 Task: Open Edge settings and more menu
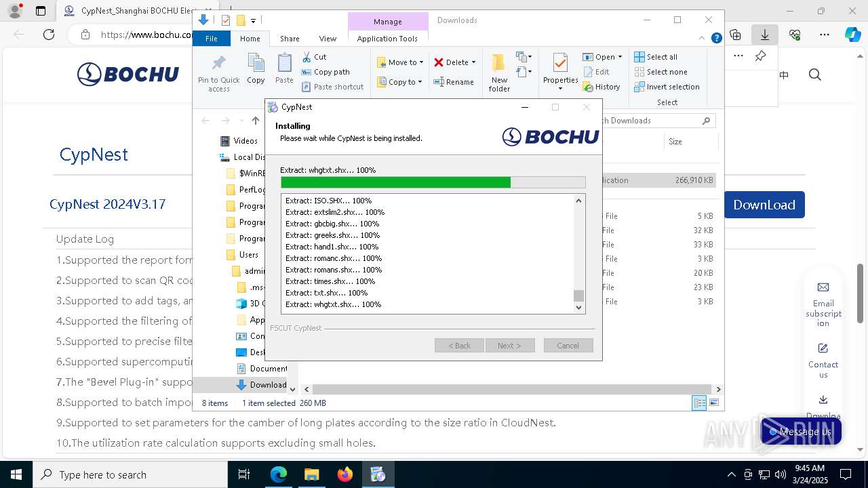click(x=825, y=35)
